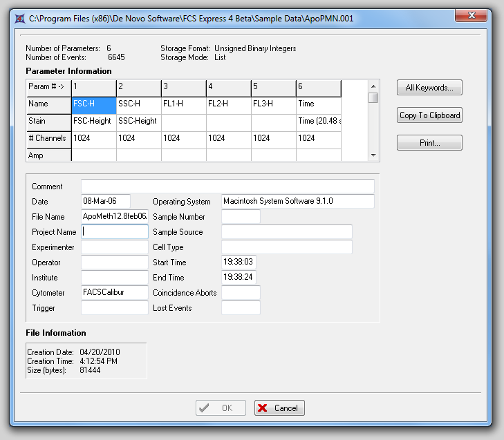This screenshot has height=440, width=504.
Task: Select the FL1-H name cell
Action: click(x=184, y=106)
